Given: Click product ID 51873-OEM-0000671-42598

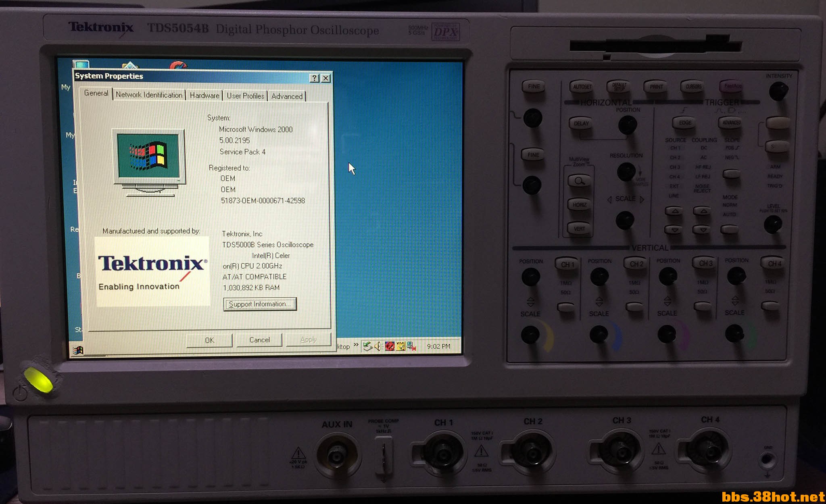Looking at the screenshot, I should click(x=263, y=201).
